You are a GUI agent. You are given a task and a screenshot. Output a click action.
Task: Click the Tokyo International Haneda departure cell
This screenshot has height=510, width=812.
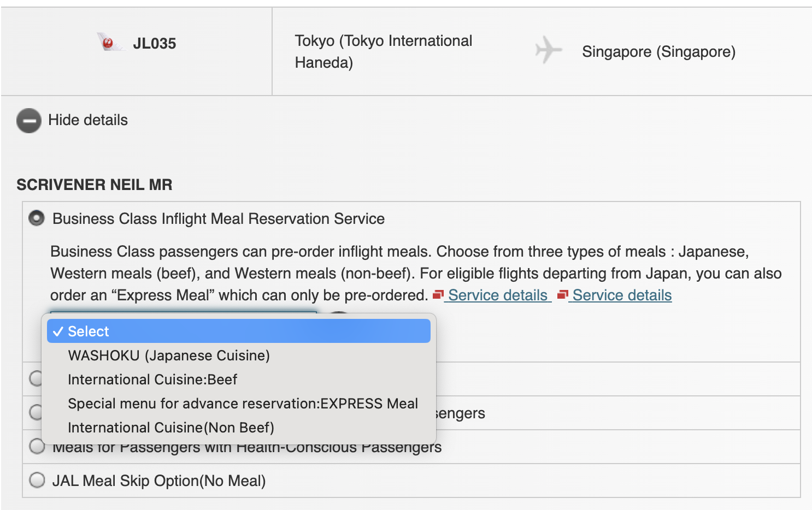pos(383,51)
